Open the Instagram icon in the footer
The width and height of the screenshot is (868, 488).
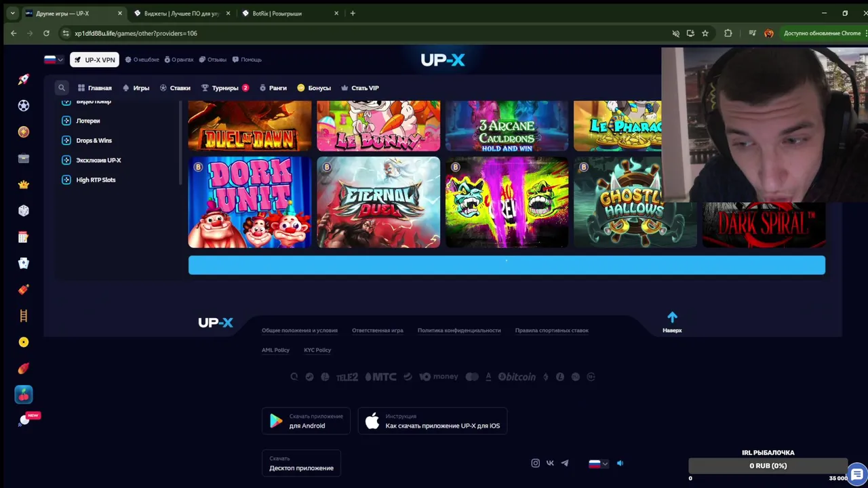pyautogui.click(x=535, y=463)
